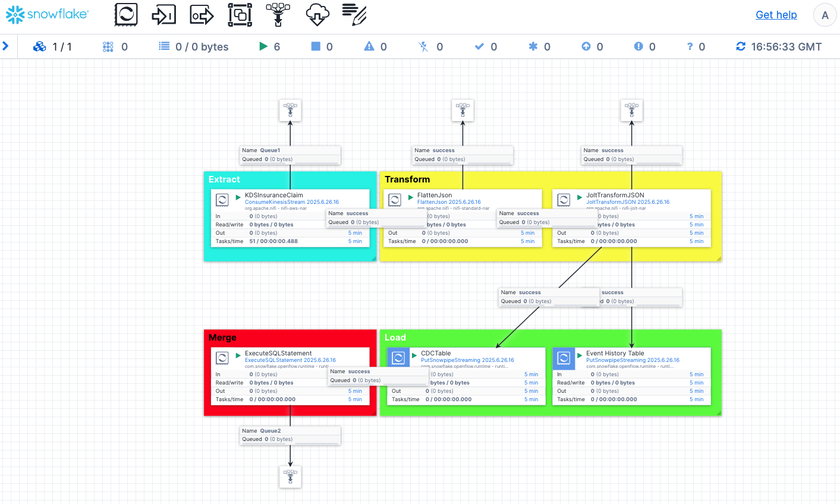840x504 pixels.
Task: Expand the left side panel chevron
Action: coord(6,46)
